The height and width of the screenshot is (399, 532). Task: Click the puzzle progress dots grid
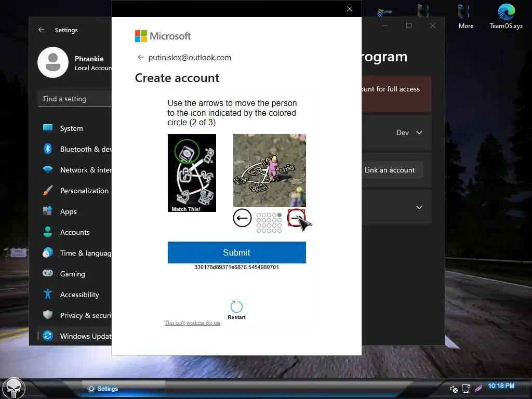[x=269, y=222]
